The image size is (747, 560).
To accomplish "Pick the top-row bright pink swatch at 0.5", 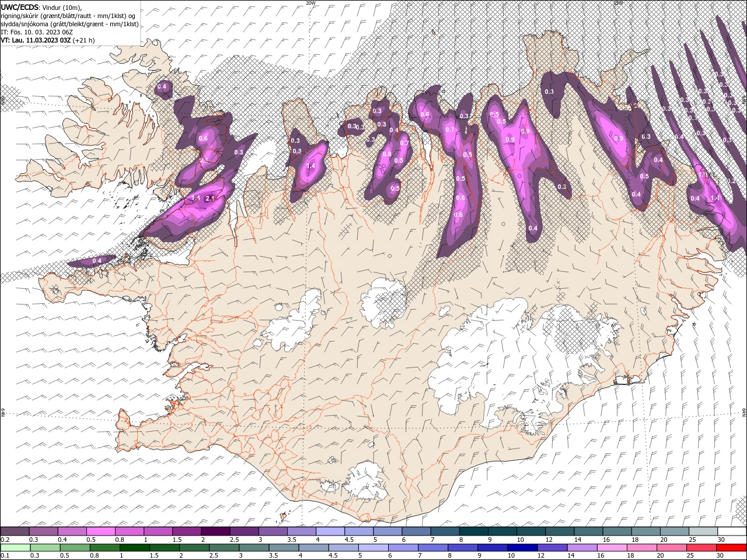I will 100,531.
